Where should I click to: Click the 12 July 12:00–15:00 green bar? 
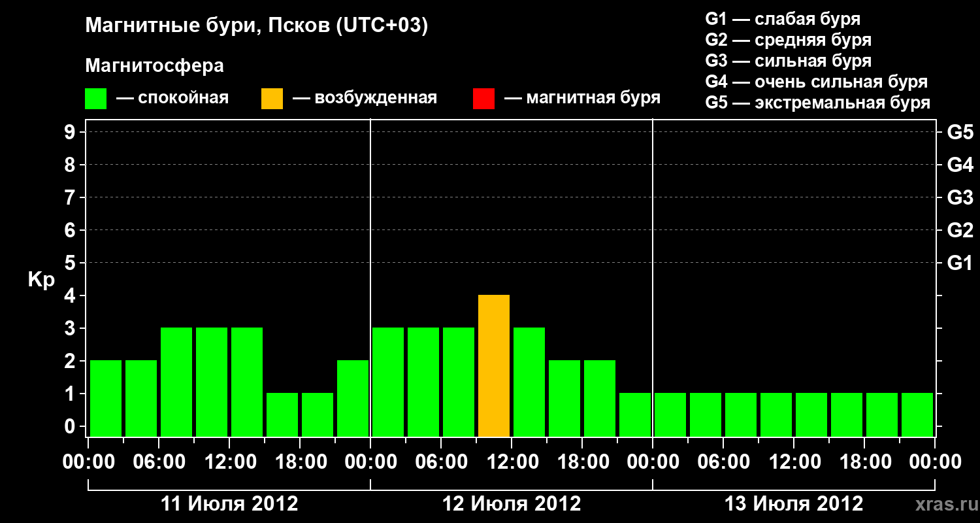pos(529,382)
